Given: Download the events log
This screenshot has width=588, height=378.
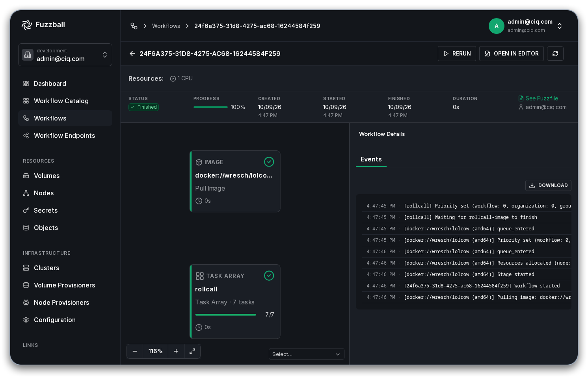Looking at the screenshot, I should (x=548, y=185).
